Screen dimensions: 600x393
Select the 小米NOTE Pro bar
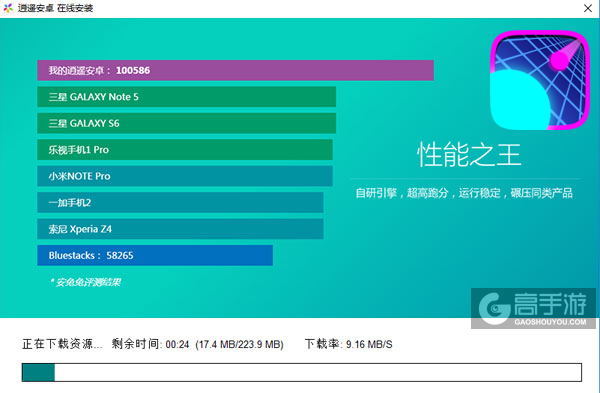tap(185, 176)
